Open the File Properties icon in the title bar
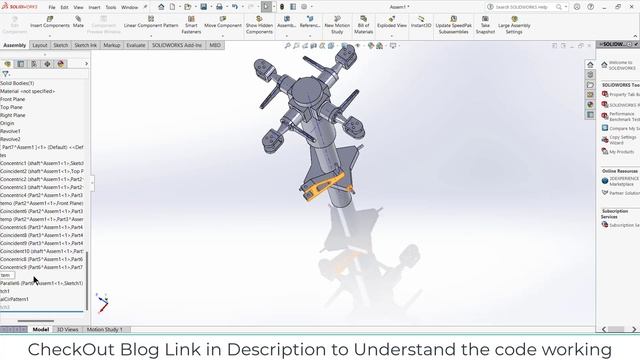 (x=293, y=7)
